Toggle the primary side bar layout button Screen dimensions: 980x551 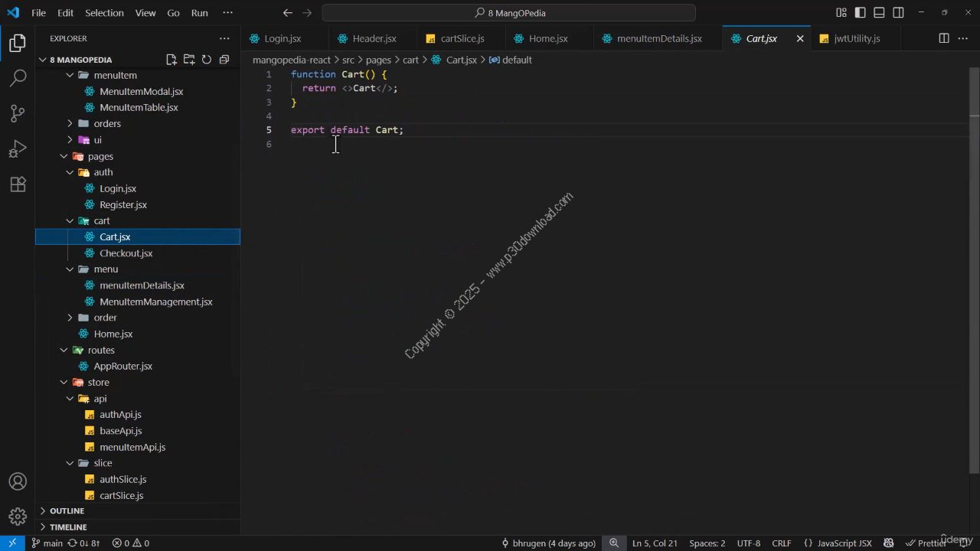861,13
